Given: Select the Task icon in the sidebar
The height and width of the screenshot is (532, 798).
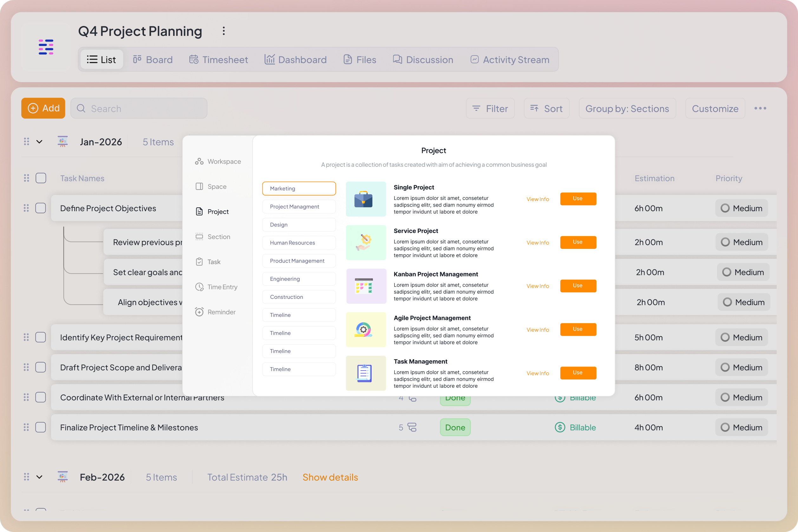Looking at the screenshot, I should (x=199, y=262).
